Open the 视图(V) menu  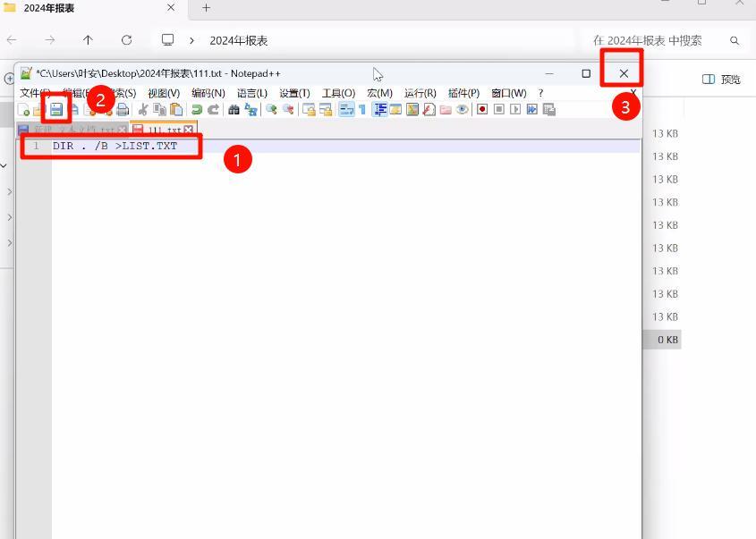point(164,93)
